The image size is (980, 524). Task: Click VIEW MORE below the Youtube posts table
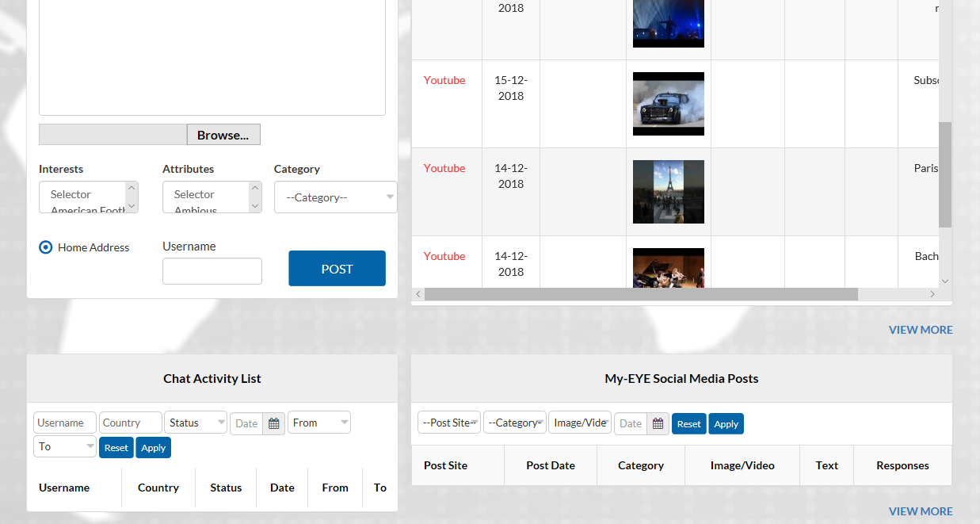point(921,330)
